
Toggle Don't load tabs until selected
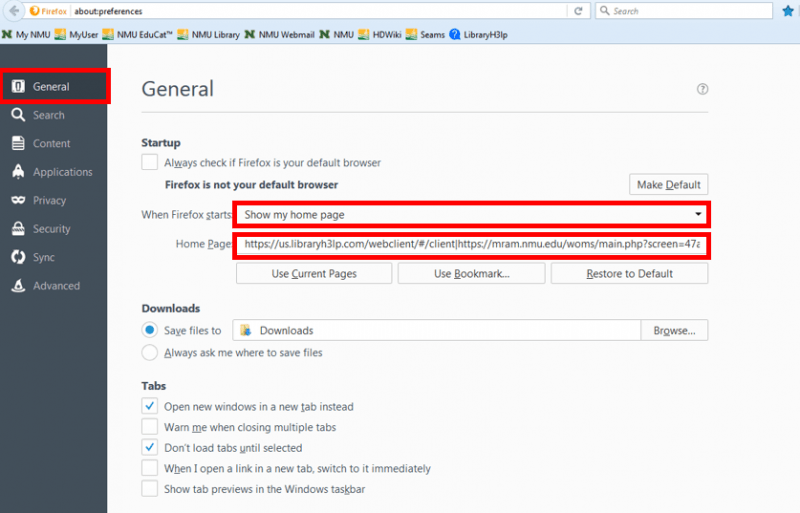pyautogui.click(x=149, y=448)
